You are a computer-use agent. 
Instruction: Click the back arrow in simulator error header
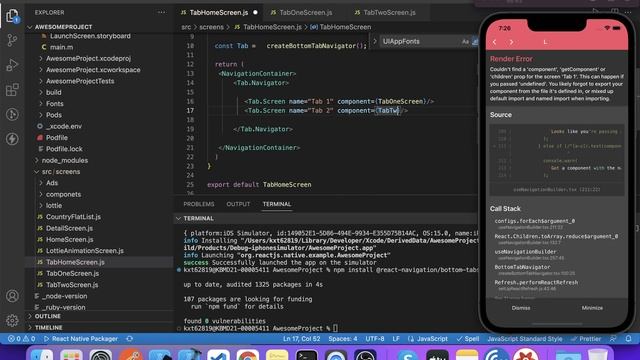[494, 42]
